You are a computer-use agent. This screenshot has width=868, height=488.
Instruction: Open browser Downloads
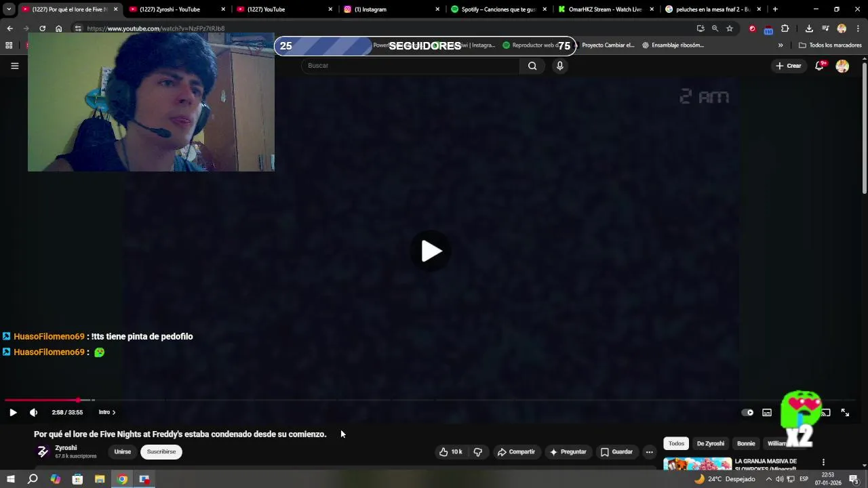tap(809, 28)
